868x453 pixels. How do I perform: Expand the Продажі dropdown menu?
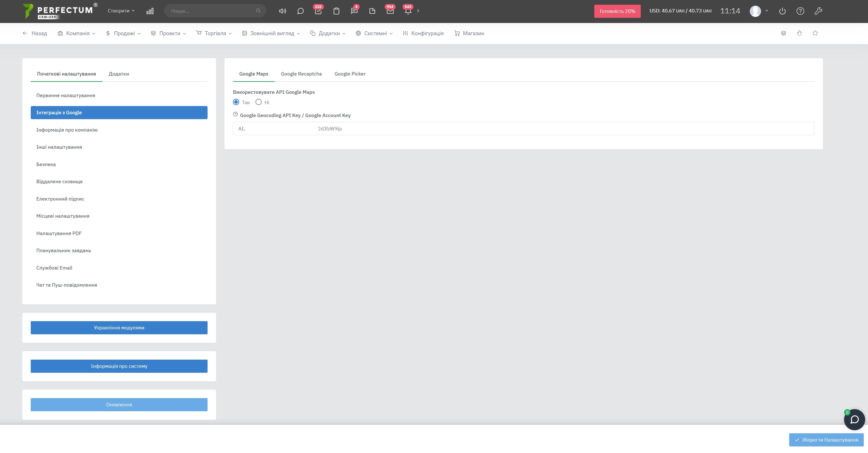[123, 33]
